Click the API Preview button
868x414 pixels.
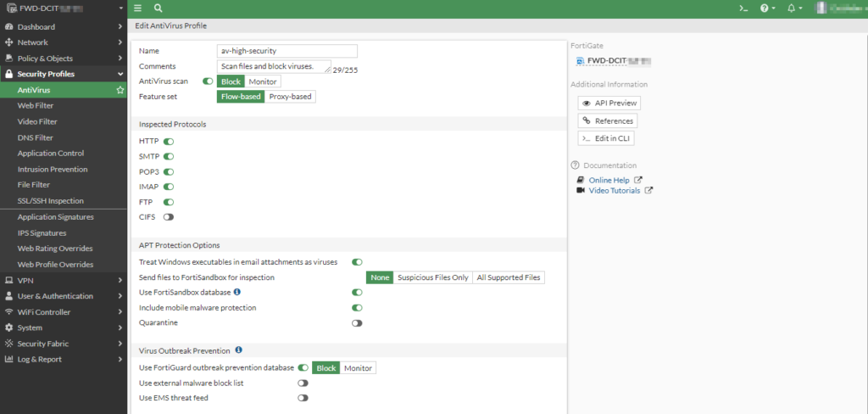(x=609, y=103)
